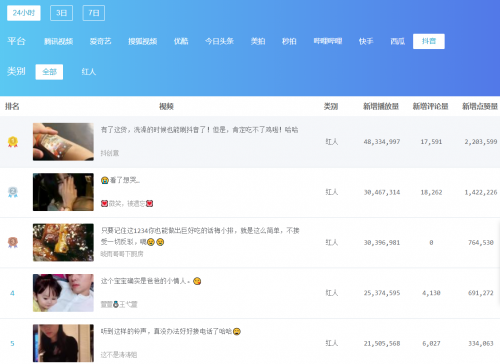Pick the 美拍 platform

(x=258, y=41)
